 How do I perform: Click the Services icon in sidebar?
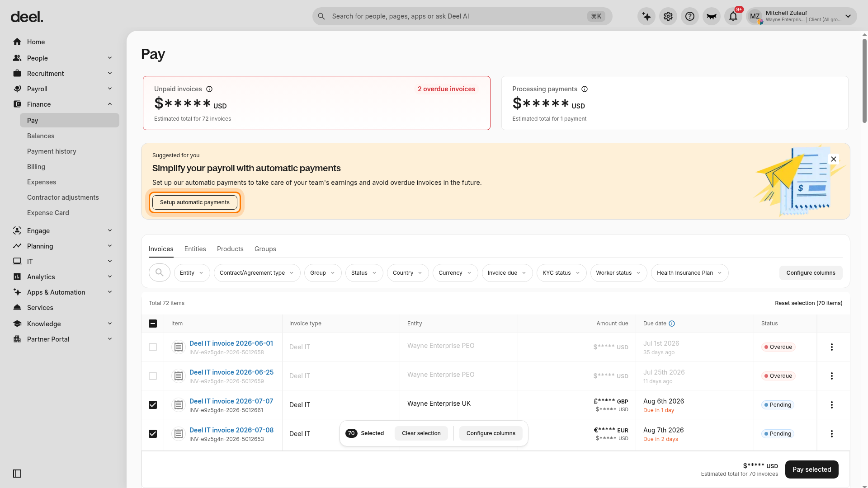pos(17,308)
